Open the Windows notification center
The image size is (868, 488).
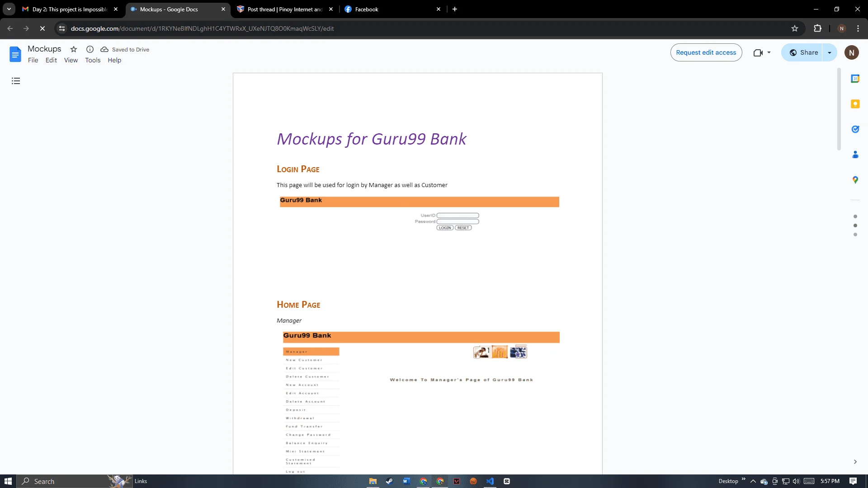tap(853, 481)
